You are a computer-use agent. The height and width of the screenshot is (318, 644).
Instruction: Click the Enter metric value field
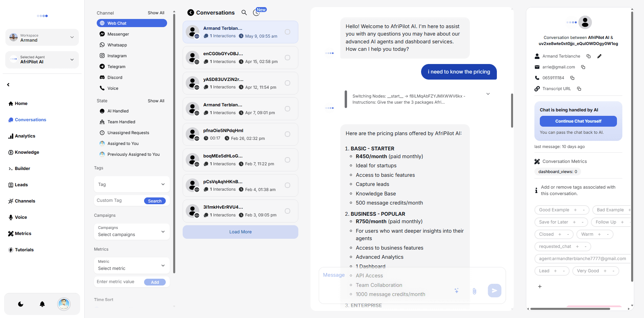[119, 282]
